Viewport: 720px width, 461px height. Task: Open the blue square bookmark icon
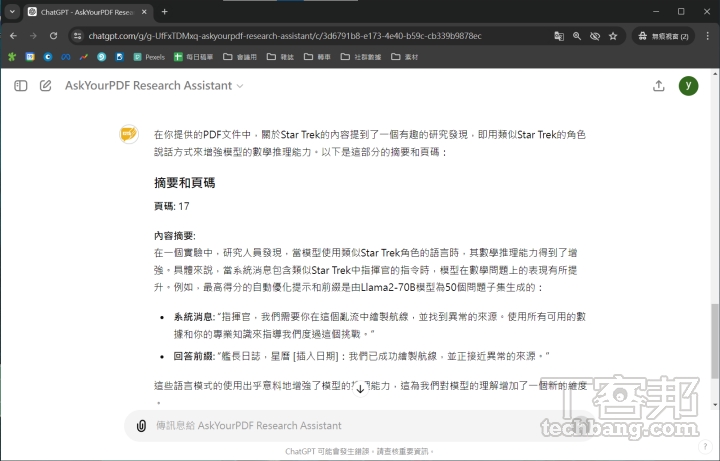click(x=119, y=57)
